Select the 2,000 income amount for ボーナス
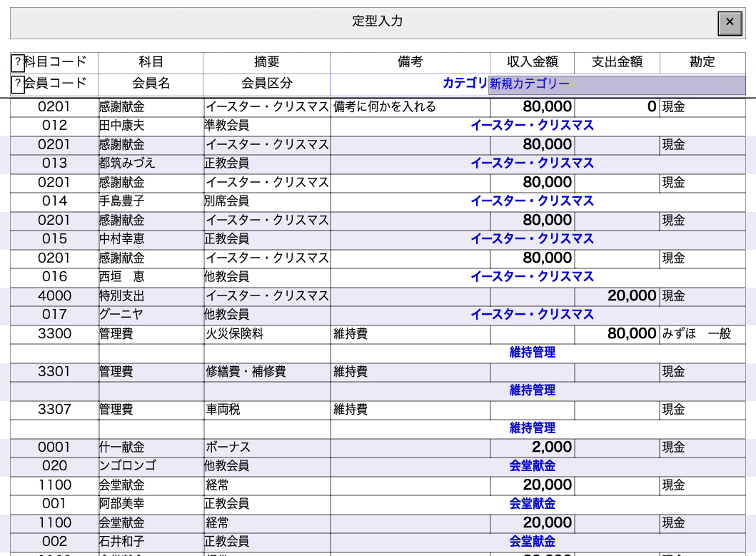 click(532, 447)
